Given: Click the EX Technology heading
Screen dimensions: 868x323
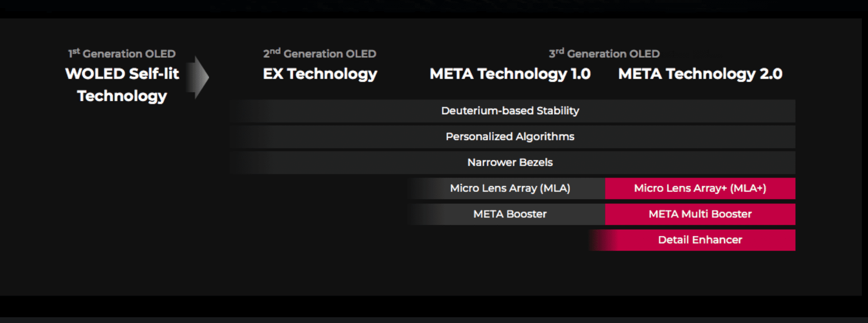Looking at the screenshot, I should point(320,74).
